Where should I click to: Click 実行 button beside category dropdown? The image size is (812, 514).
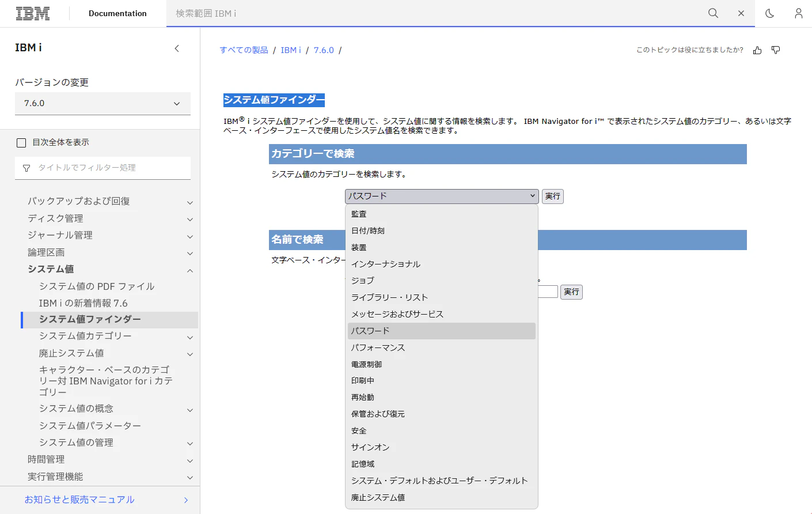tap(553, 196)
